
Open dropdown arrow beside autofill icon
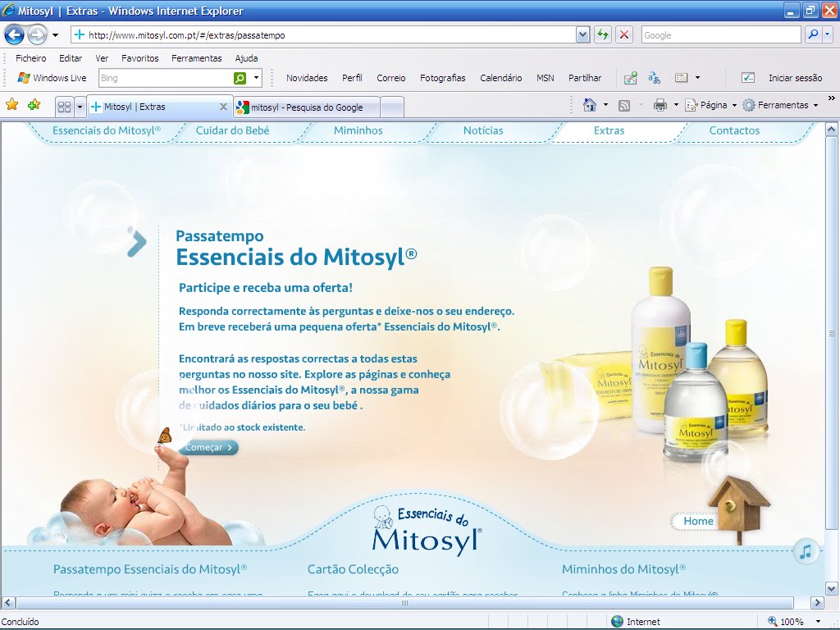[697, 78]
